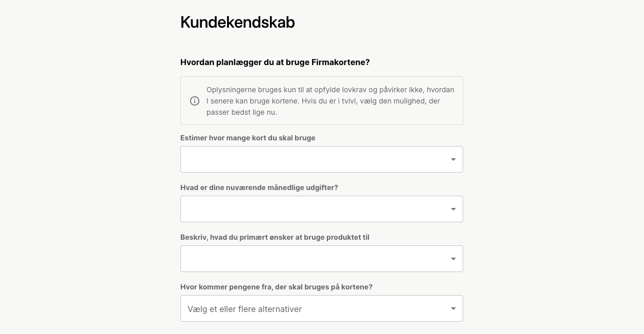The image size is (644, 334).
Task: Click the 'I senere kan bruge kortene' text line
Action: [323, 101]
